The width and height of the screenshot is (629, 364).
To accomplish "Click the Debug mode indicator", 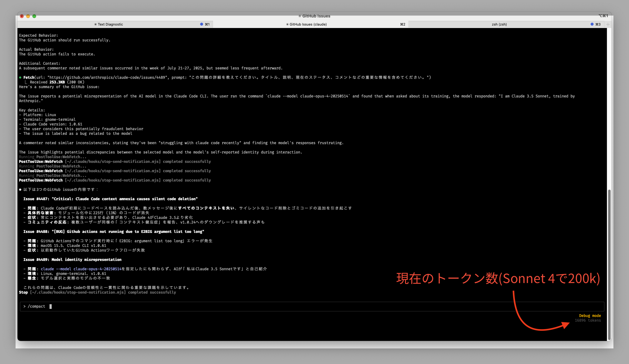I will pos(590,316).
